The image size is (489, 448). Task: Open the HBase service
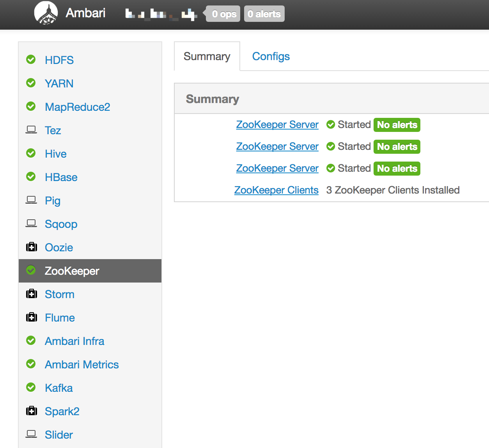[x=61, y=177]
